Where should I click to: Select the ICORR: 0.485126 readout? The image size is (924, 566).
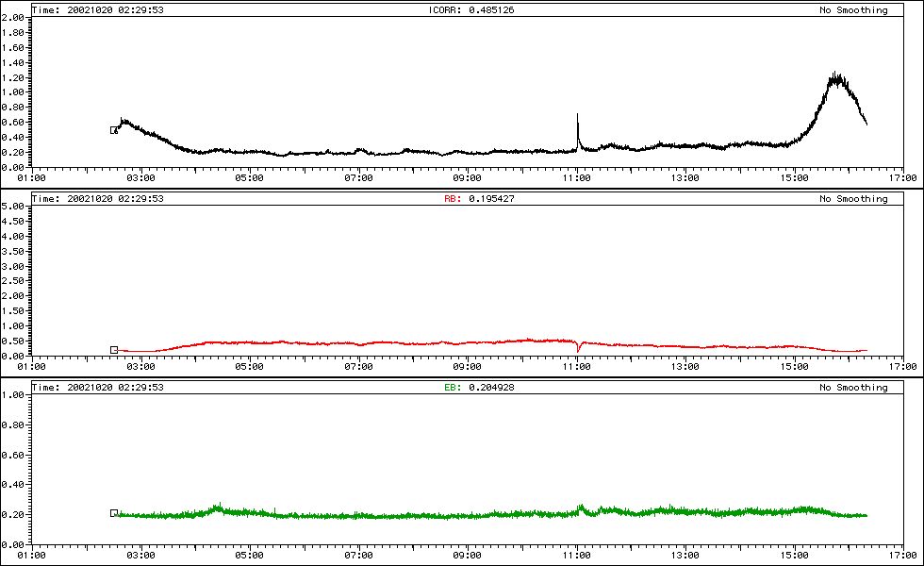tap(471, 10)
